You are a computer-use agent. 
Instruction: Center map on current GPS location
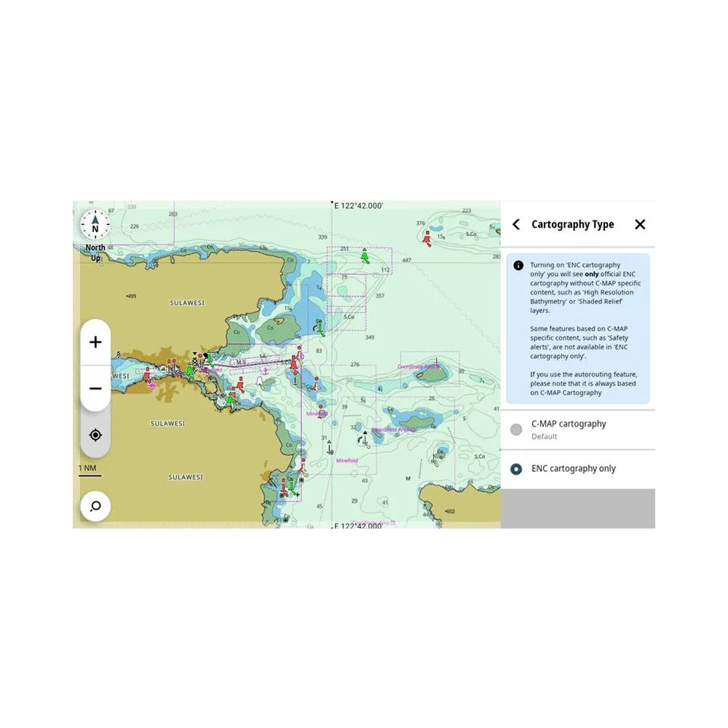[95, 435]
